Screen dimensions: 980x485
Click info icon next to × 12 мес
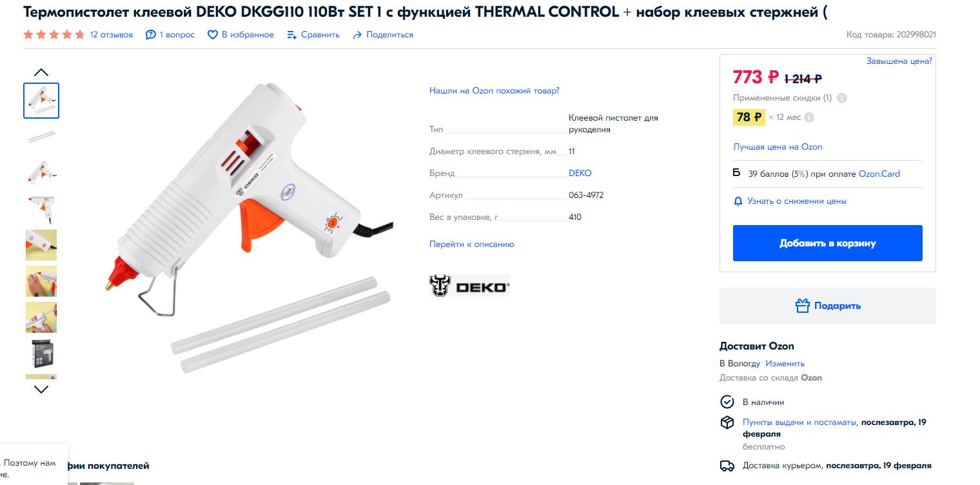[x=809, y=117]
